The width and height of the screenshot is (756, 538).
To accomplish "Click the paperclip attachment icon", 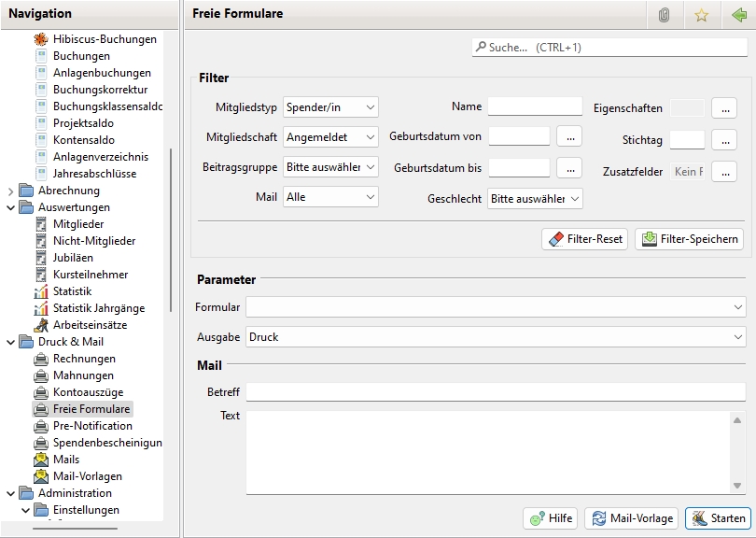I will point(664,15).
